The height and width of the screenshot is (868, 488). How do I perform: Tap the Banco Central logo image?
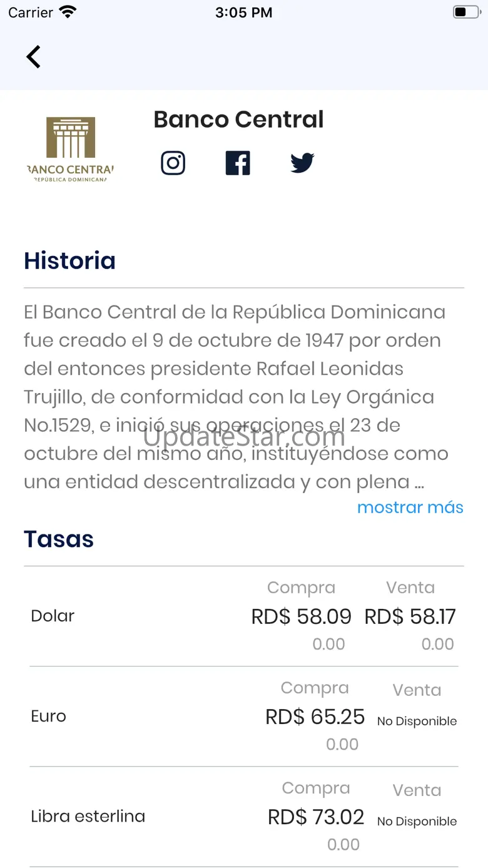click(x=71, y=149)
